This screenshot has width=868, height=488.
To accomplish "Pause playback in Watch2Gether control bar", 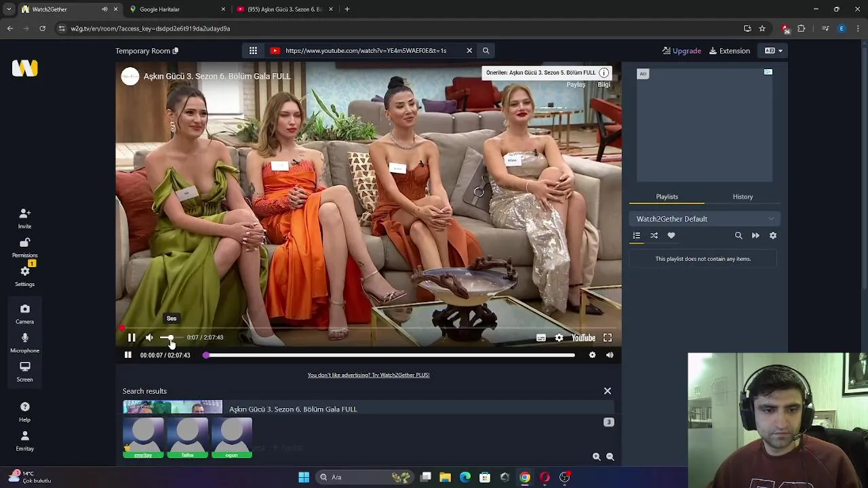I will tap(127, 355).
